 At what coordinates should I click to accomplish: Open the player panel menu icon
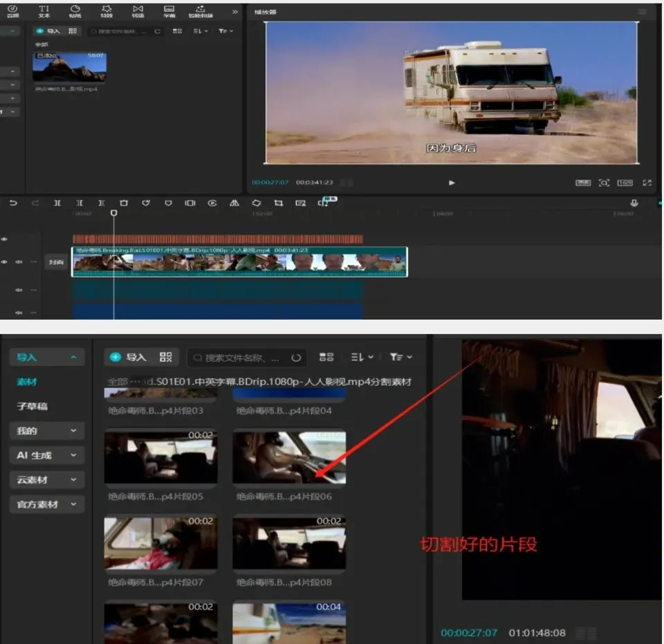643,12
